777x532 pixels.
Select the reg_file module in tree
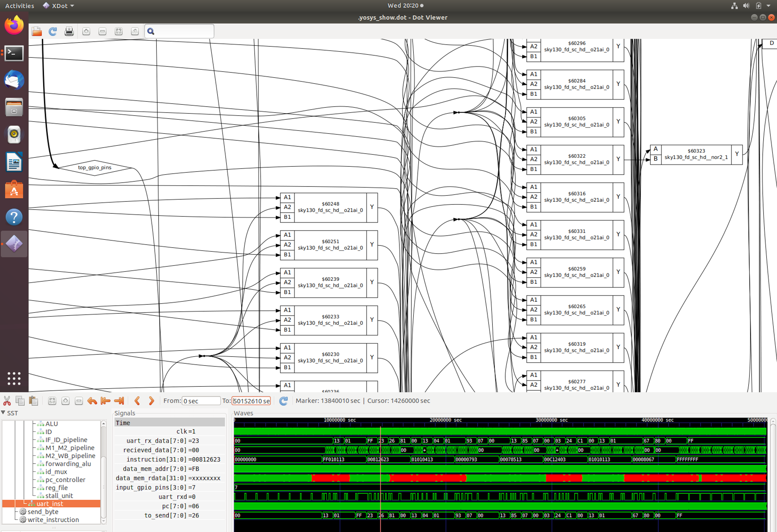tap(56, 488)
